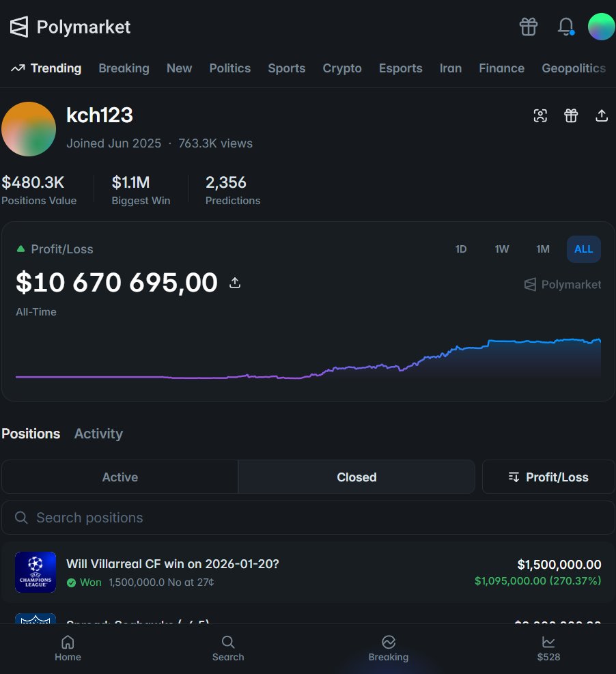Open the gift rewards icon in header
Screen dimensions: 616x674
pos(529,27)
